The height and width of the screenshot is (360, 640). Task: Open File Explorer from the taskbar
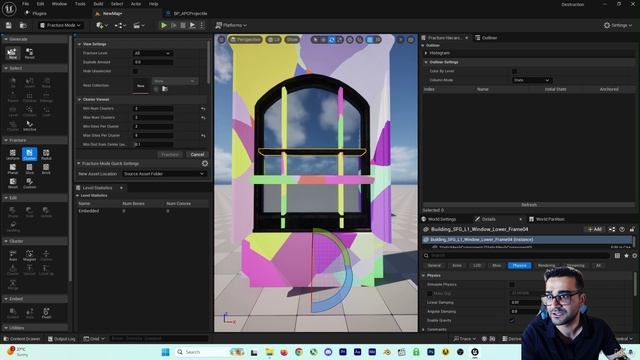point(269,352)
